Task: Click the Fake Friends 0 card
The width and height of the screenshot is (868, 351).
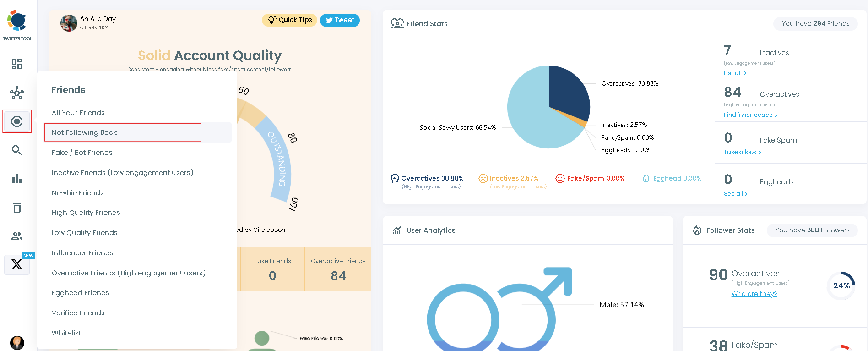Action: [x=272, y=269]
